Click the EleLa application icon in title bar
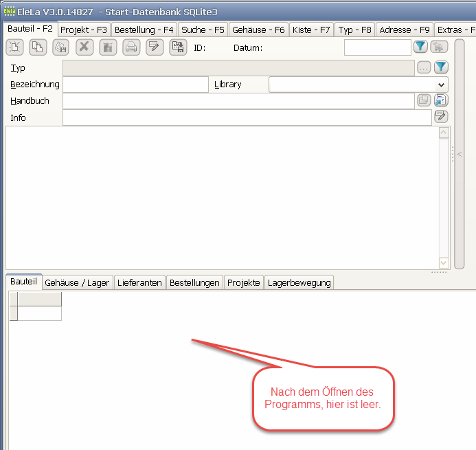The width and height of the screenshot is (476, 450). coord(9,12)
